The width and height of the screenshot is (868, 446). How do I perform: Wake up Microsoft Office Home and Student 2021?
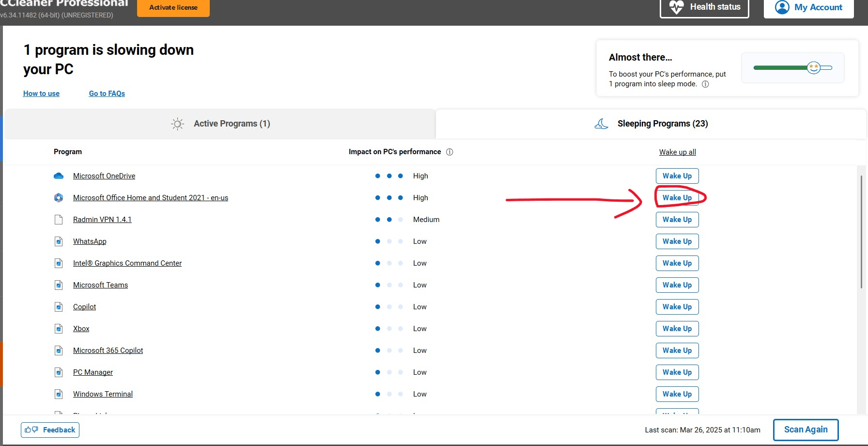coord(677,198)
